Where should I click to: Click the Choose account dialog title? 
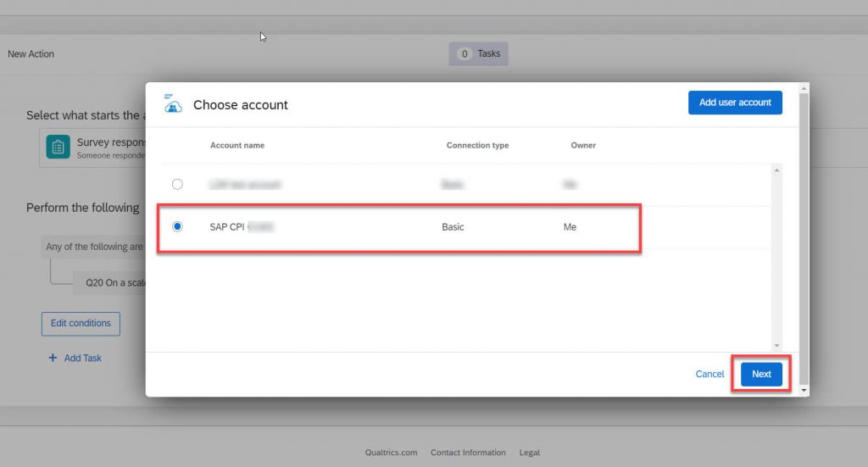pyautogui.click(x=240, y=104)
